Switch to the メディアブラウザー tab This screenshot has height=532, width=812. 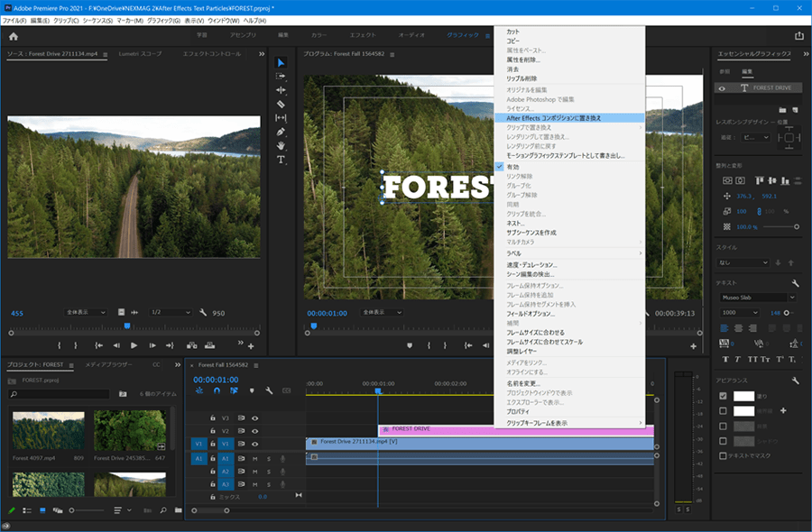(109, 365)
